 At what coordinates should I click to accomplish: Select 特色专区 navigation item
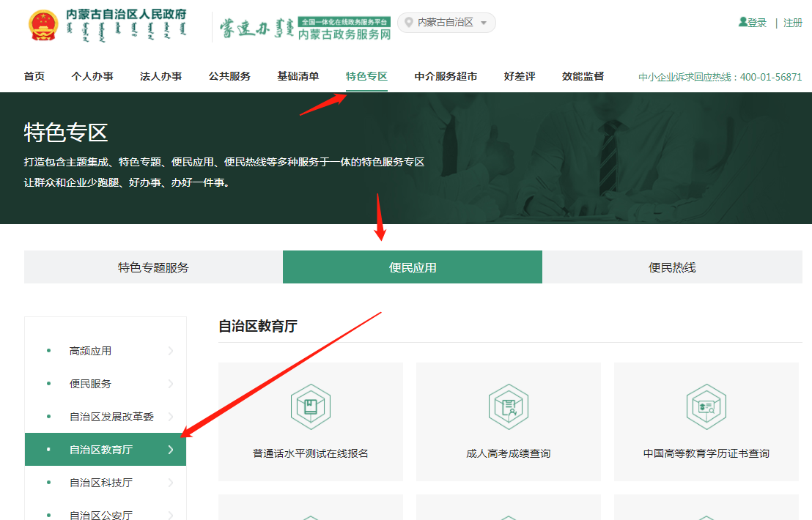point(366,76)
